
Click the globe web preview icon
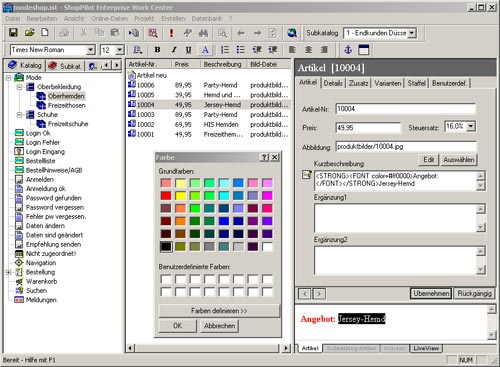[x=292, y=33]
